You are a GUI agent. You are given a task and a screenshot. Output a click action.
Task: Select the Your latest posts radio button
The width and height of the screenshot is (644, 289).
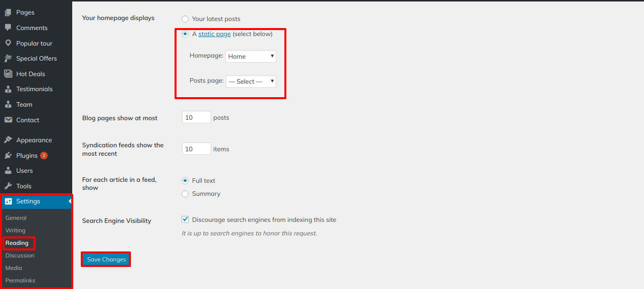[x=185, y=19]
